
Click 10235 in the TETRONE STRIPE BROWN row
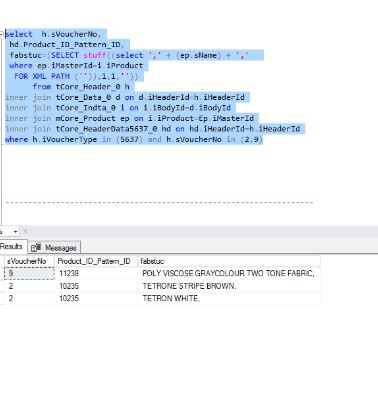[x=96, y=286]
